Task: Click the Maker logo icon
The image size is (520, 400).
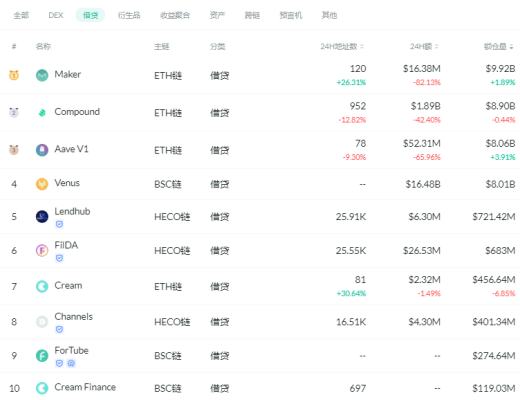Action: (x=42, y=75)
